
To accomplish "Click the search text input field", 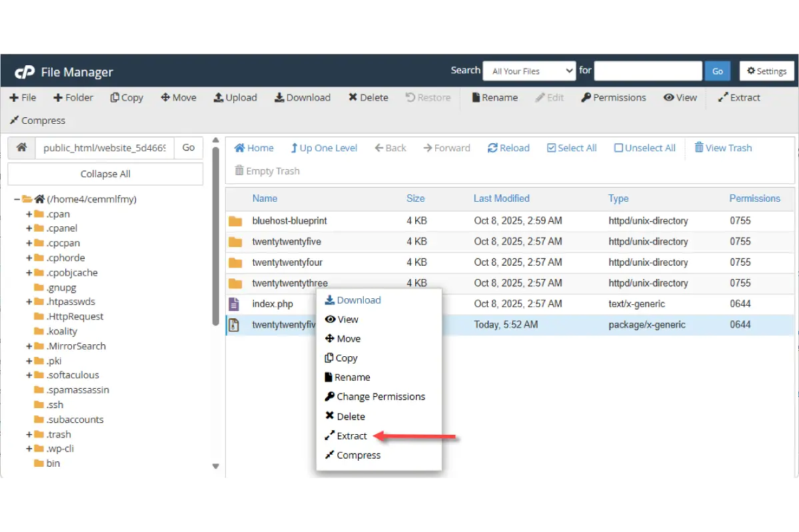I will 648,71.
